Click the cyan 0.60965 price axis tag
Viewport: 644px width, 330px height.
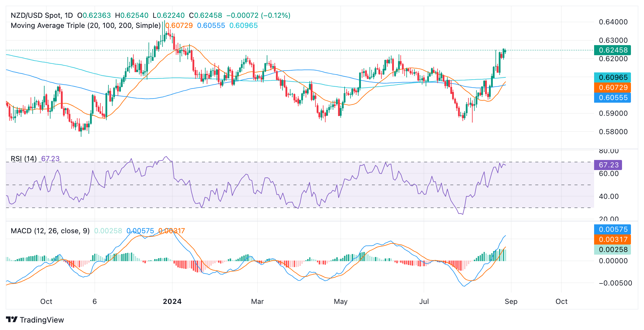coord(612,77)
